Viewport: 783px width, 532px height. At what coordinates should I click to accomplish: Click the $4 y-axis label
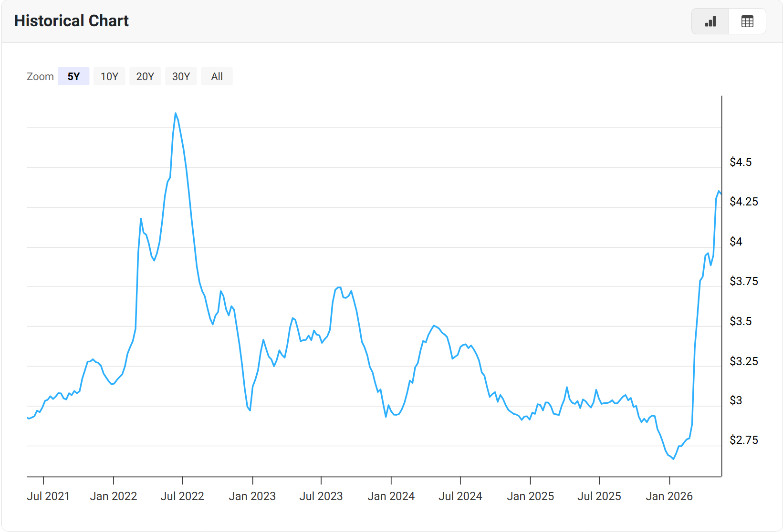pos(736,242)
